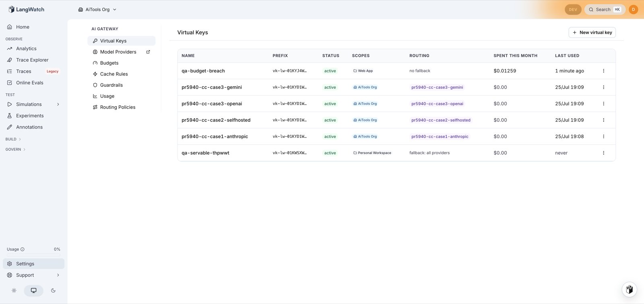Click AiTools Org scope in pr5940-cc-case3-gemini row
The height and width of the screenshot is (304, 644).
365,87
